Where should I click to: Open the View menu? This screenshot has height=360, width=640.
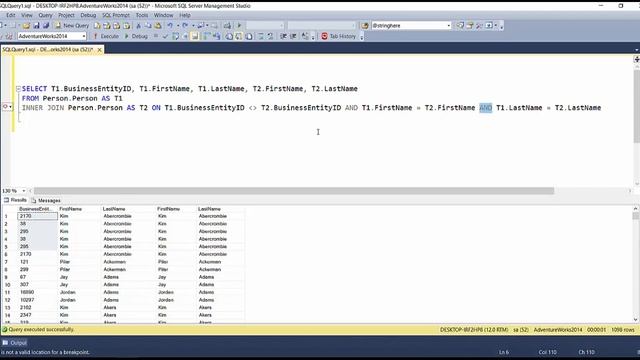click(27, 15)
